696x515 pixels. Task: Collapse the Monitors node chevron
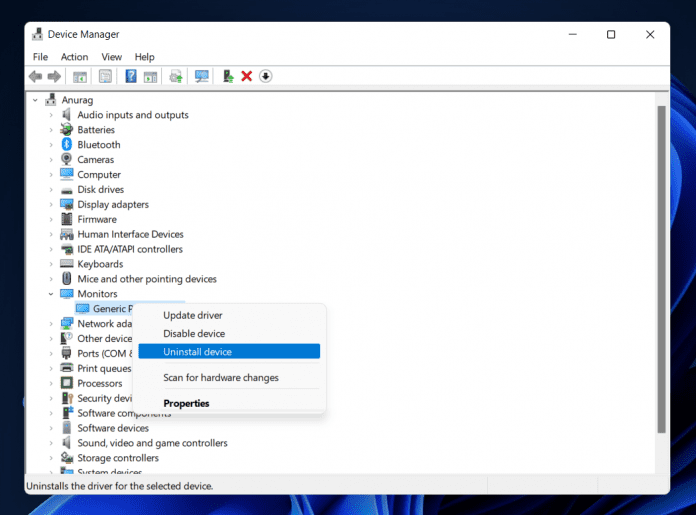point(51,294)
